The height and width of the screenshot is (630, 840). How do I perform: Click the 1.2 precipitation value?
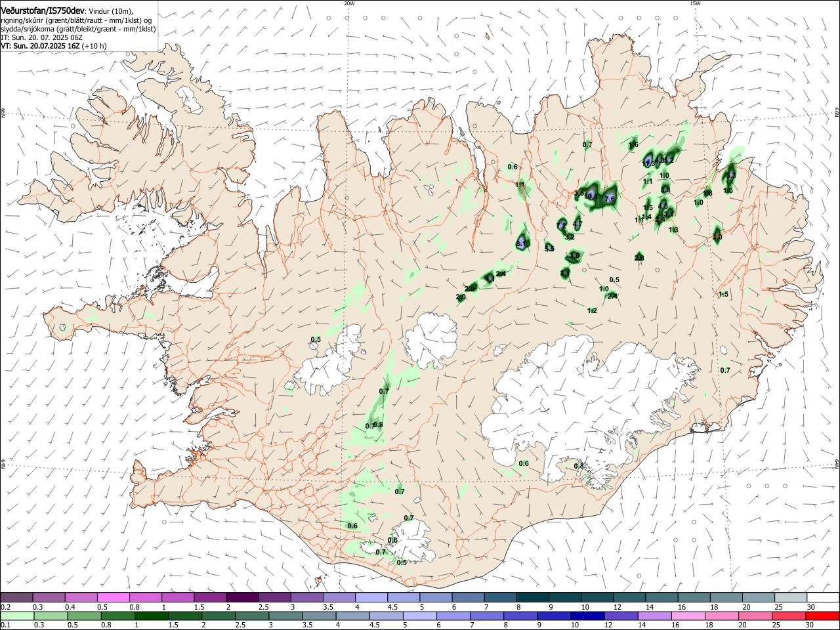tap(592, 310)
